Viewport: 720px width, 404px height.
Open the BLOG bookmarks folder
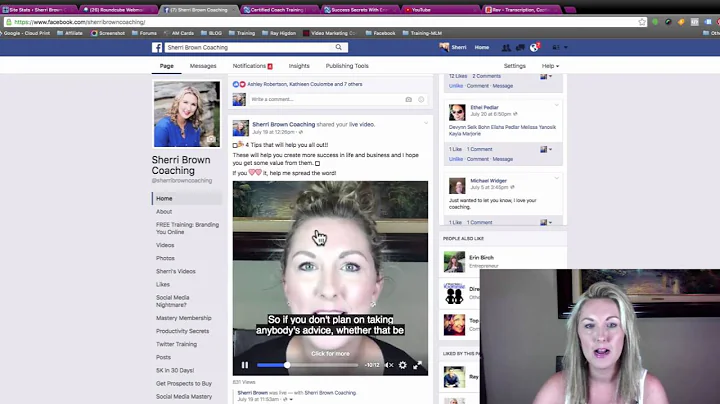pos(211,33)
